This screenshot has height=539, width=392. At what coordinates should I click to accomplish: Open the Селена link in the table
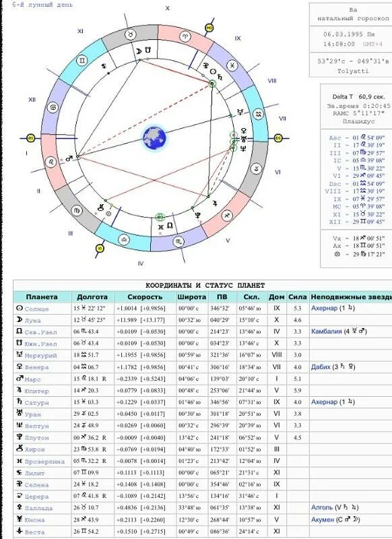(x=36, y=484)
